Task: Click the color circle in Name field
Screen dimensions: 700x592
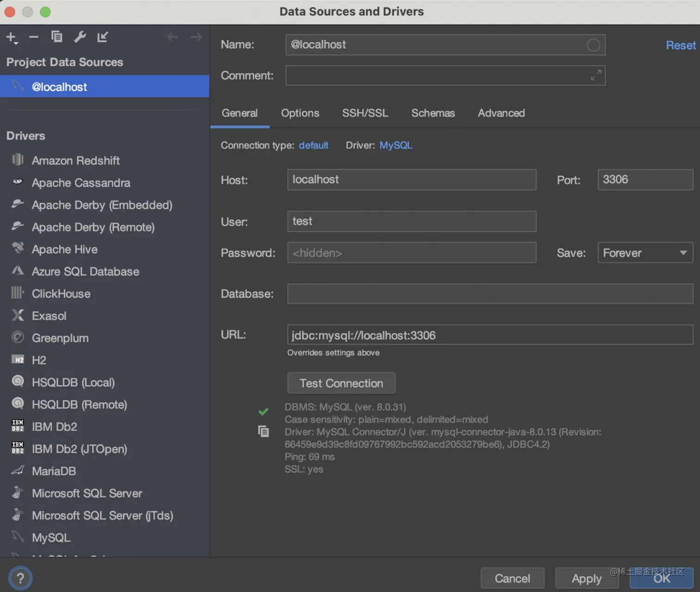Action: click(x=594, y=45)
